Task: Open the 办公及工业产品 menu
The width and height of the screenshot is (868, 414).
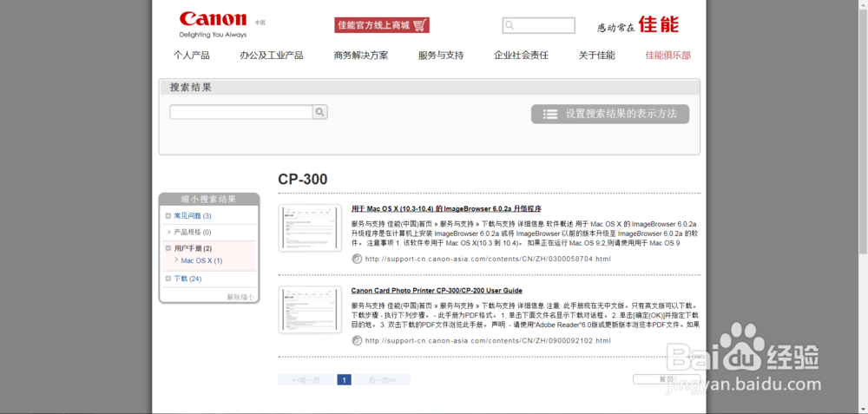Action: point(271,56)
